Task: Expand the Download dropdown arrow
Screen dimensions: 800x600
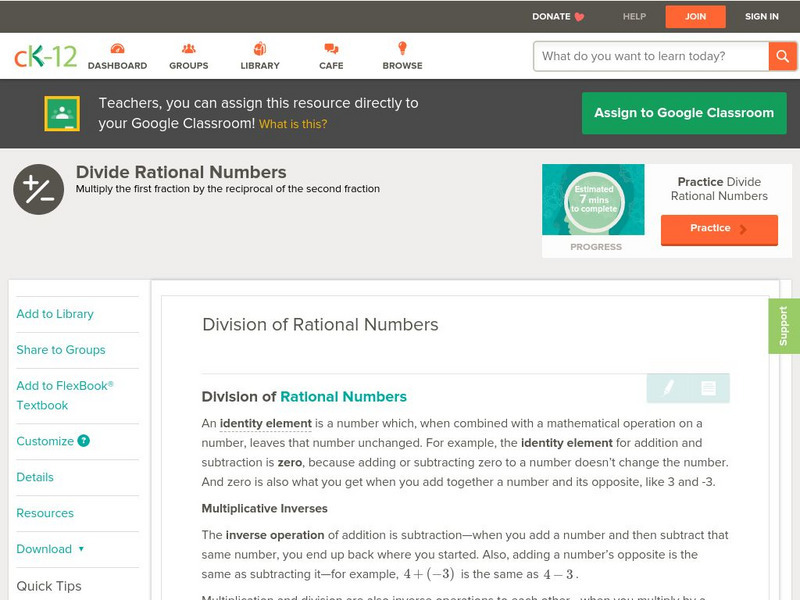Action: tap(81, 549)
